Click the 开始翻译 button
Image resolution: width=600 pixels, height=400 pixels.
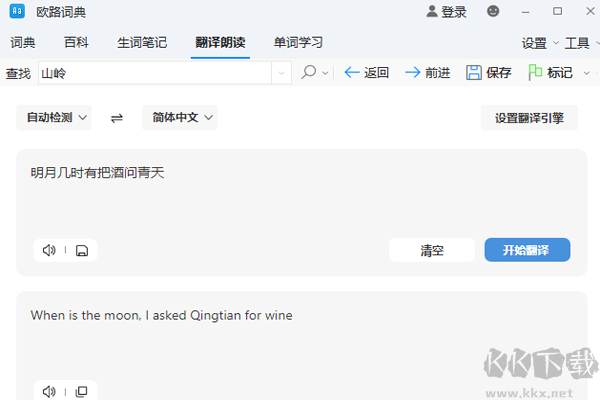[527, 250]
